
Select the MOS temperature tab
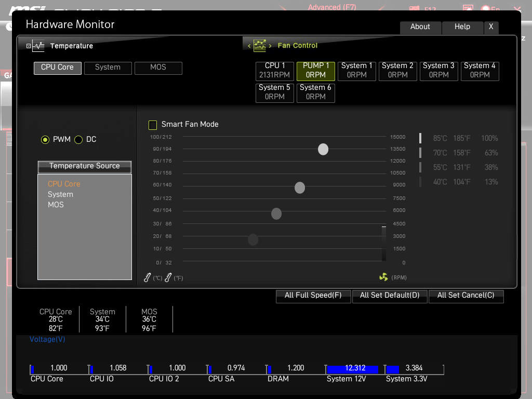[x=158, y=68]
